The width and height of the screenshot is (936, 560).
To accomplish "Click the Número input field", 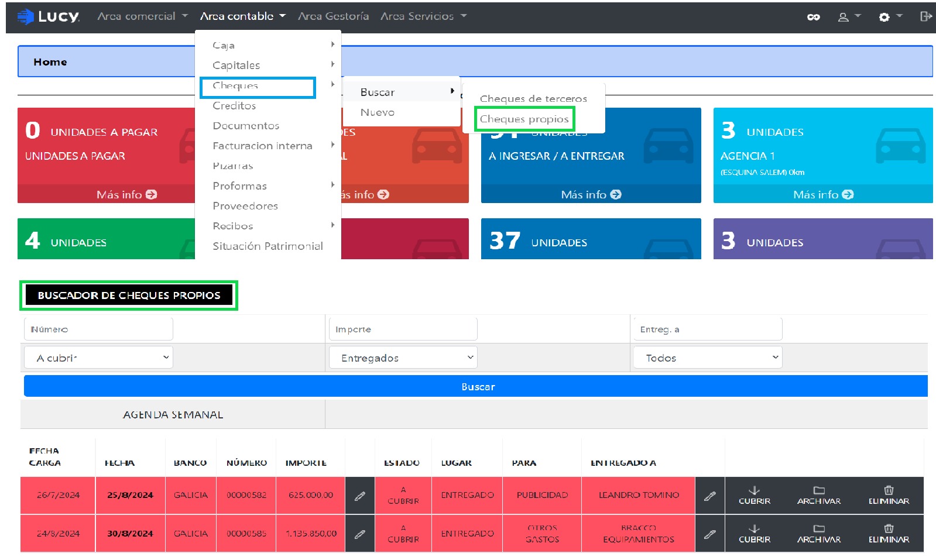I will pyautogui.click(x=98, y=329).
